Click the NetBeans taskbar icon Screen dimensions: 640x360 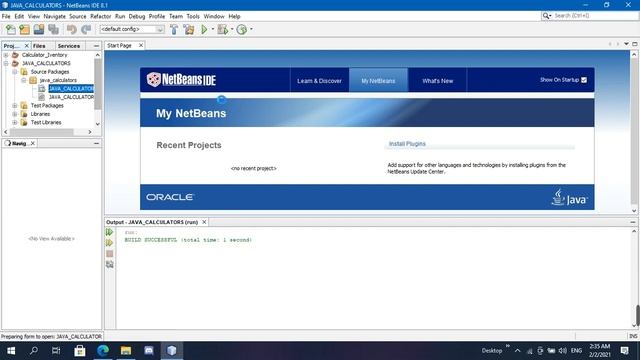point(171,351)
